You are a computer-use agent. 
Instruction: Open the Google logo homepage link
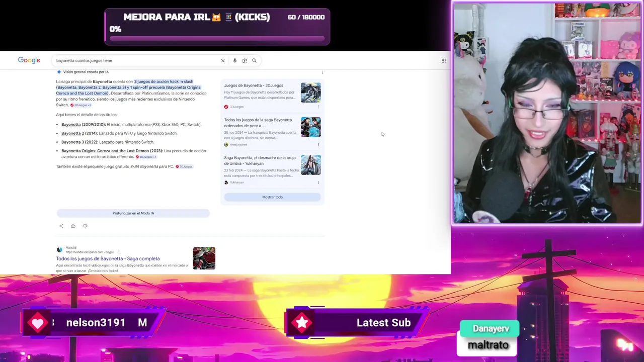(29, 60)
